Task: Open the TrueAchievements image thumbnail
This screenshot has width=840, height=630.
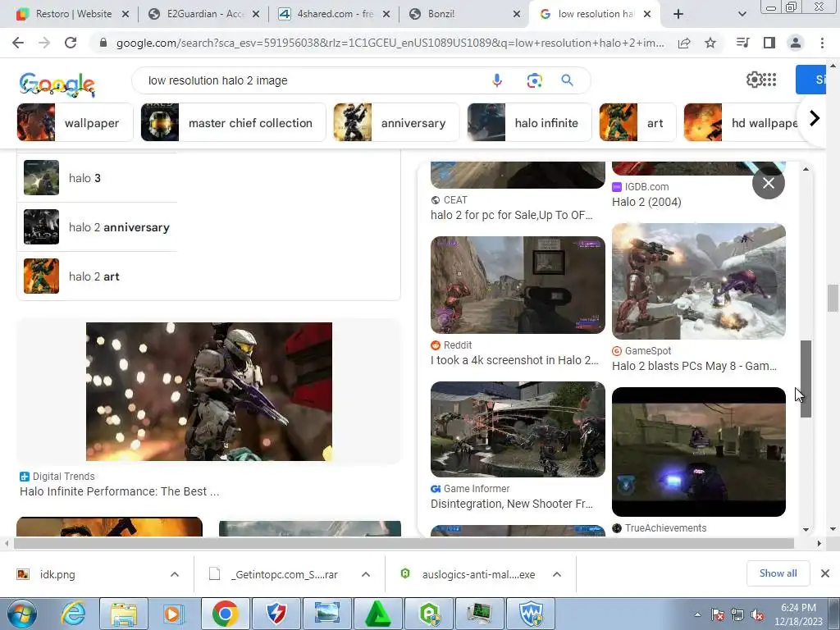Action: (x=699, y=452)
